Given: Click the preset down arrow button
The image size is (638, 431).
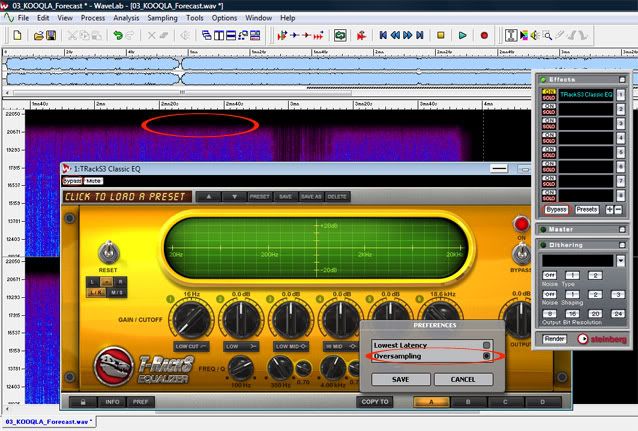Looking at the screenshot, I should click(234, 197).
